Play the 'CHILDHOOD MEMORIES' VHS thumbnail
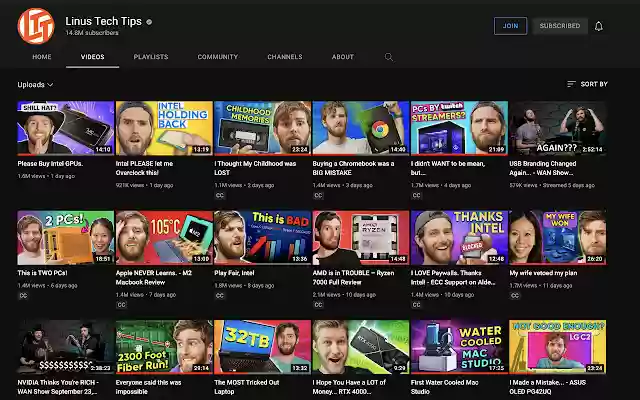This screenshot has width=640, height=400. tap(262, 128)
